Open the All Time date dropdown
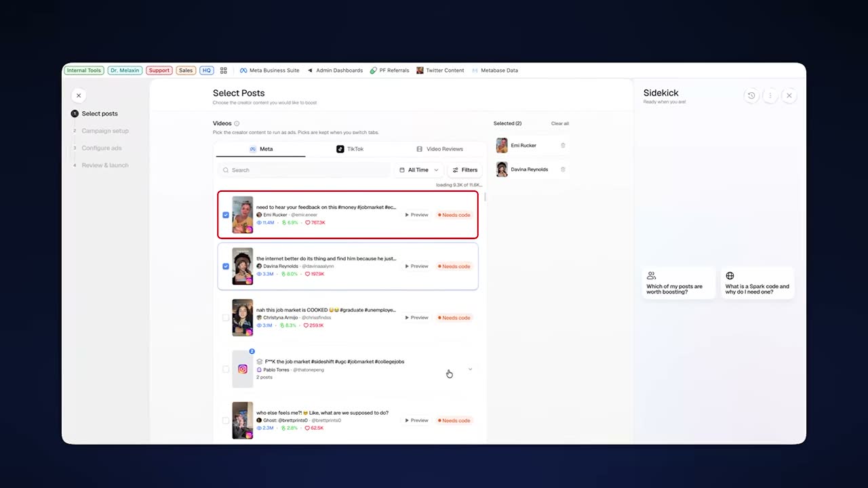 pos(418,170)
